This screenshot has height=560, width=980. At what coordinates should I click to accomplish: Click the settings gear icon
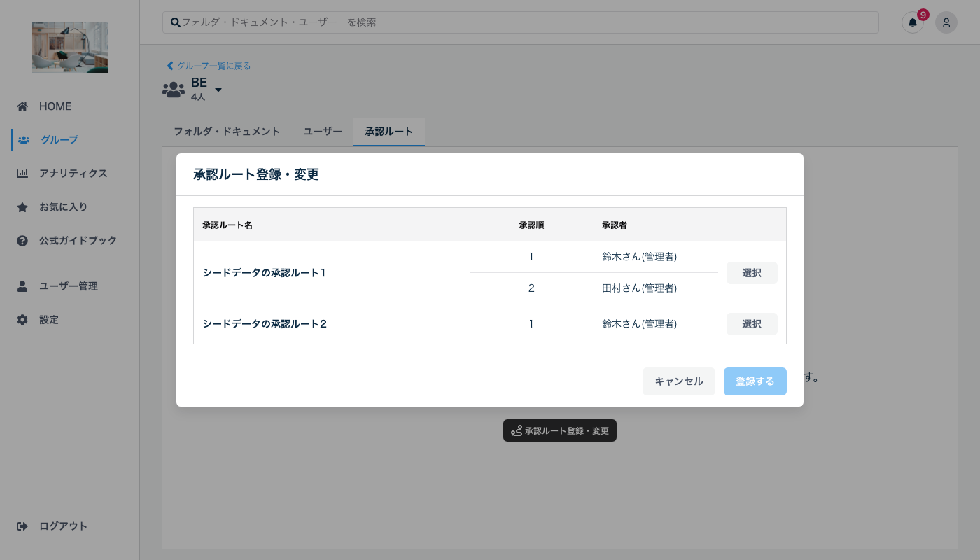point(22,320)
